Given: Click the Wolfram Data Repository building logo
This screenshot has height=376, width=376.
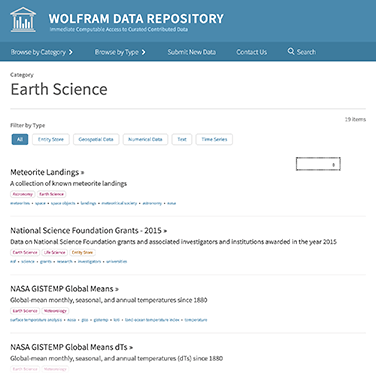Looking at the screenshot, I should (x=23, y=20).
